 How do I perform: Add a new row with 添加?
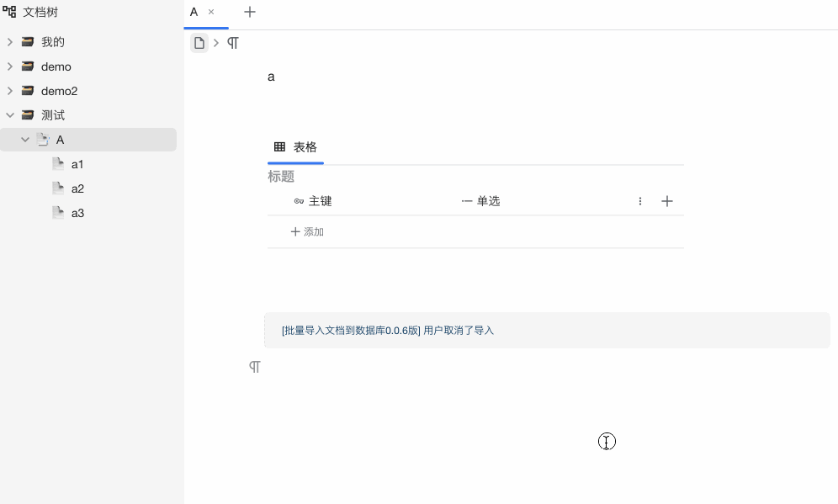coord(307,231)
